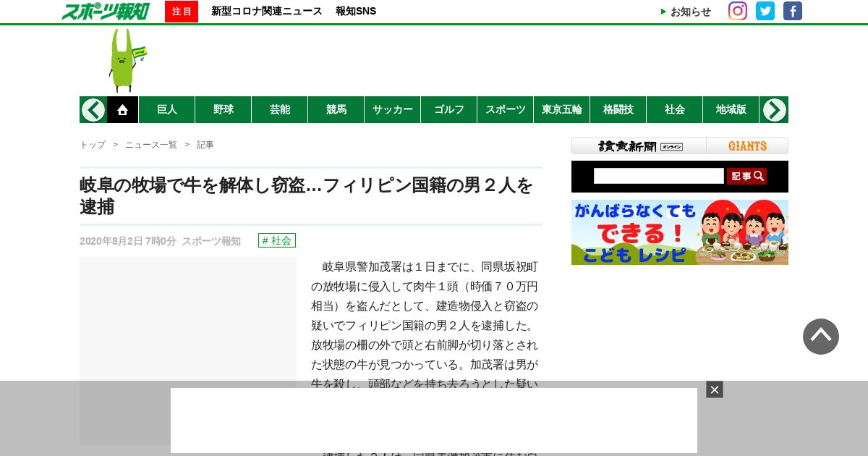This screenshot has width=868, height=456.
Task: Open the 読売新聞オンライン banner link
Action: coord(639,146)
